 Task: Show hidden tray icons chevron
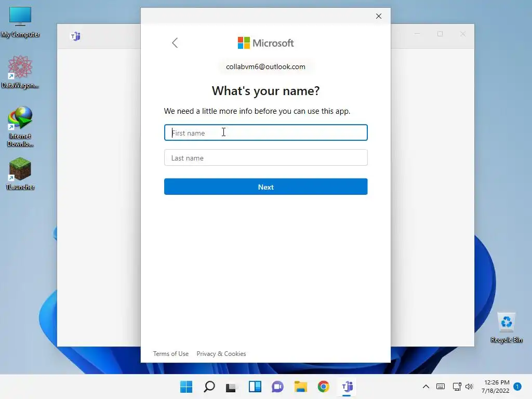click(426, 387)
